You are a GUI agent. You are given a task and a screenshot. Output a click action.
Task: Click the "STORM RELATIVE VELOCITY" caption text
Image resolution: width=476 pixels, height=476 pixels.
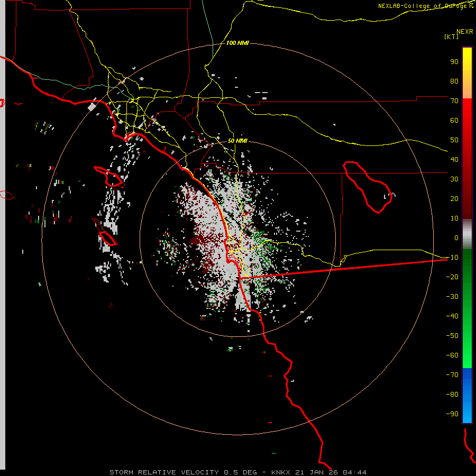pyautogui.click(x=166, y=472)
